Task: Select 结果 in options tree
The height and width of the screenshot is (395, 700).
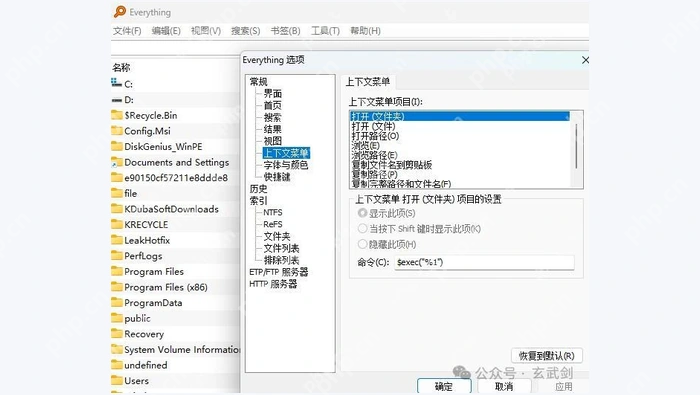Action: 273,129
